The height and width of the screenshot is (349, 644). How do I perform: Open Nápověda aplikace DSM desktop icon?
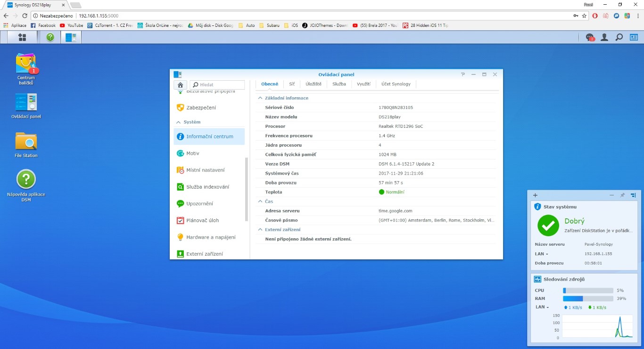click(x=26, y=180)
